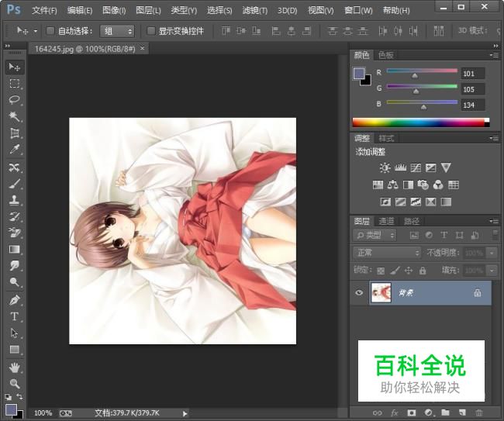Screen dimensions: 504x421
Task: Select the Zoom tool
Action: click(x=15, y=384)
